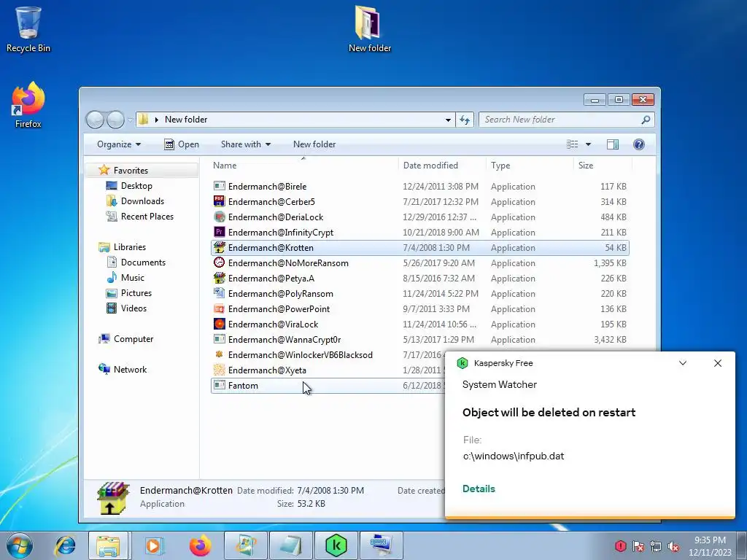Select Endermanch@WannaCrypt0r file name
747x560 pixels.
click(285, 340)
